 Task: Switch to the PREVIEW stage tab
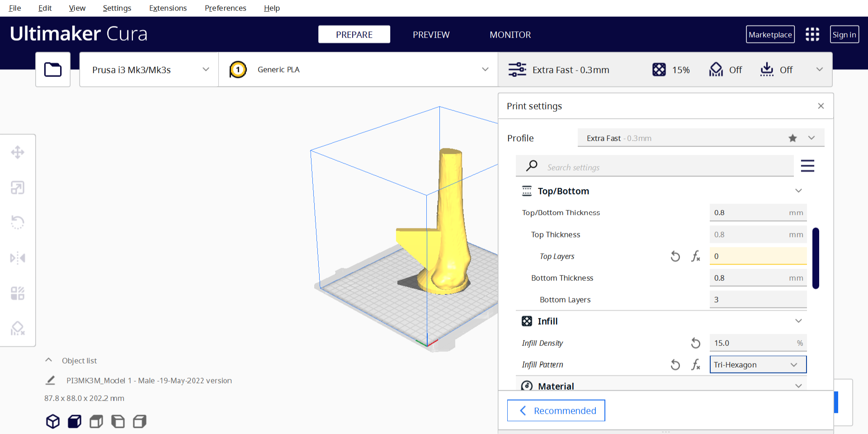431,35
